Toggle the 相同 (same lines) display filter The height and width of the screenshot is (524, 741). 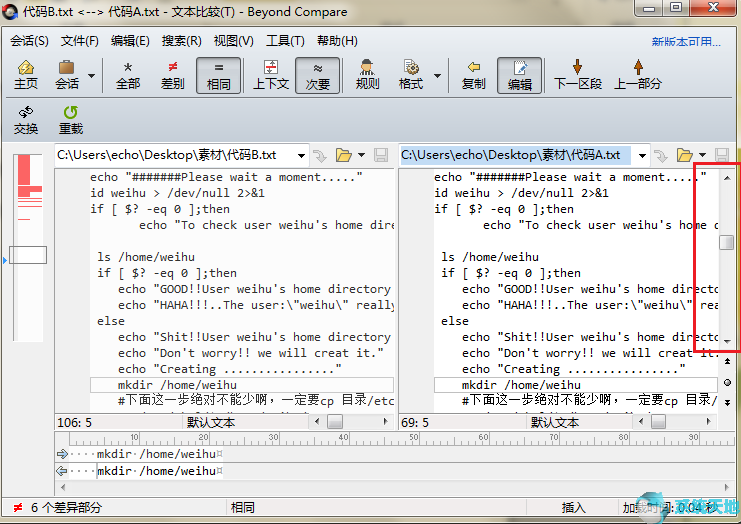point(219,75)
